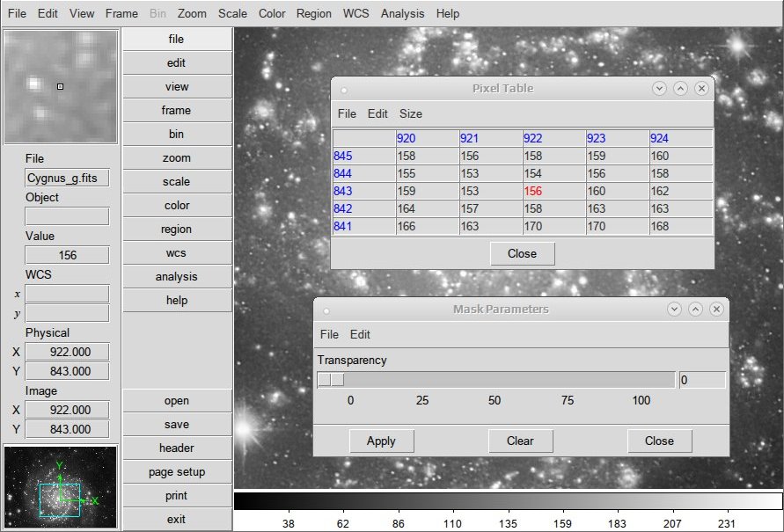Screen dimensions: 784x532
Task: Close Pixel Table using title bar X icon
Action: 701,89
